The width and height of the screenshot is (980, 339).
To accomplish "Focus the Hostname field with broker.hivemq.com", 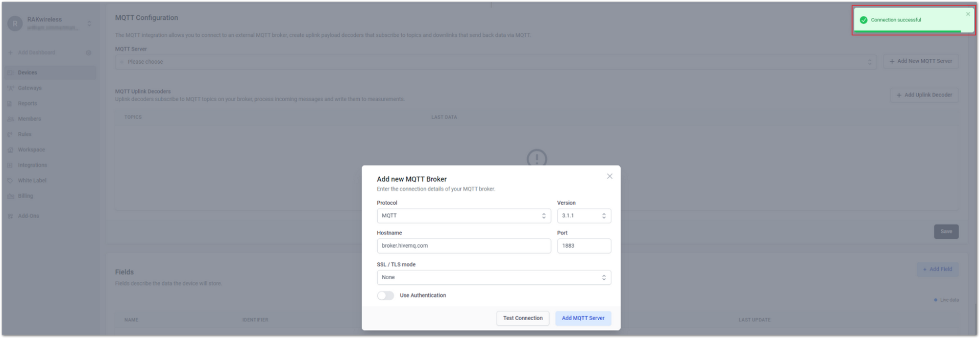I will [463, 246].
